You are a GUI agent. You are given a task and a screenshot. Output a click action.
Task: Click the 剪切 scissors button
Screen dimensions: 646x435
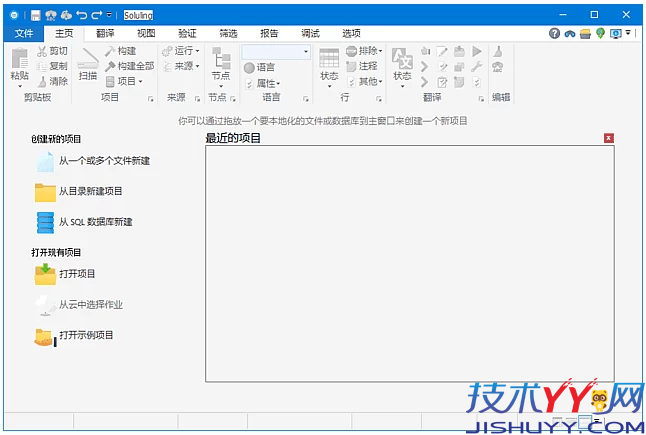click(52, 51)
